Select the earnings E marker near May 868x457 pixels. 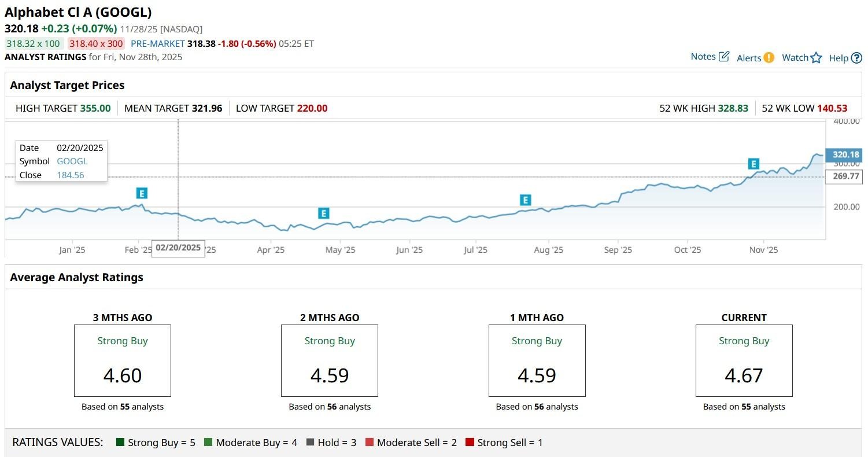click(323, 213)
